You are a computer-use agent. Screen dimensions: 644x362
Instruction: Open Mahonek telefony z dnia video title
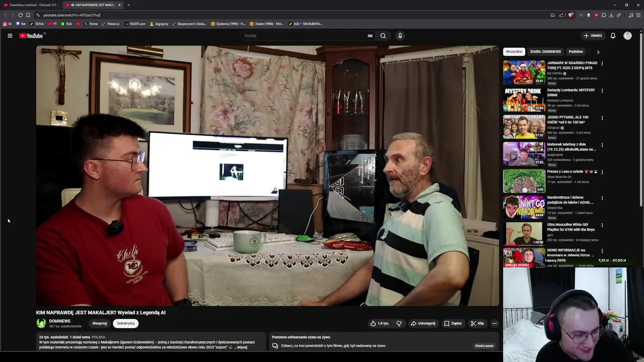tap(572, 147)
